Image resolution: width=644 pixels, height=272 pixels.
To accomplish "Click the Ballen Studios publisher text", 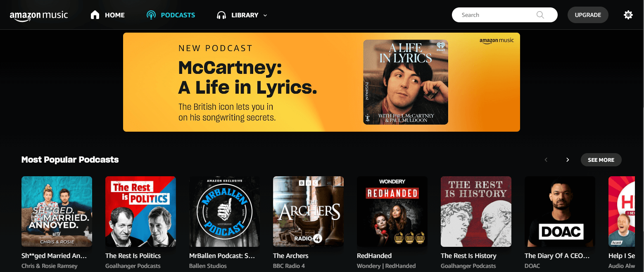I will [x=208, y=266].
